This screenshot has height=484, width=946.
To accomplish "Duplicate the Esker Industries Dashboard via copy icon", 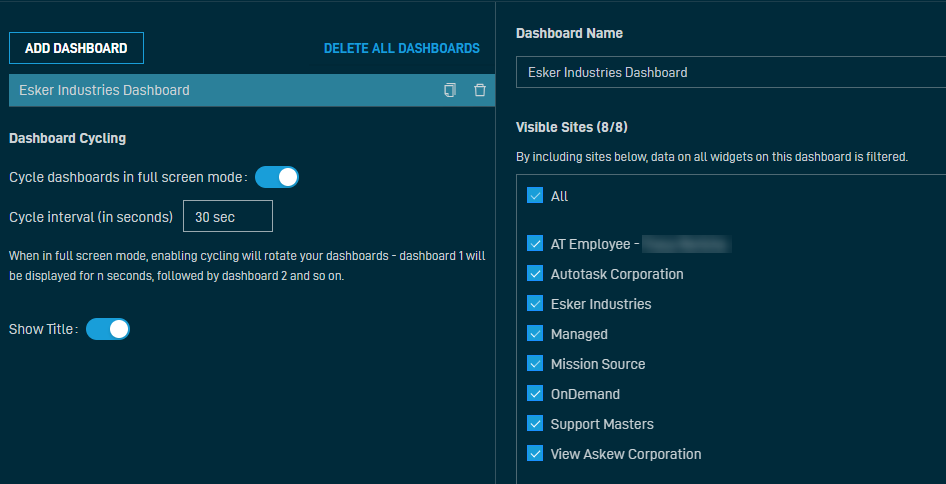I will click(x=450, y=91).
